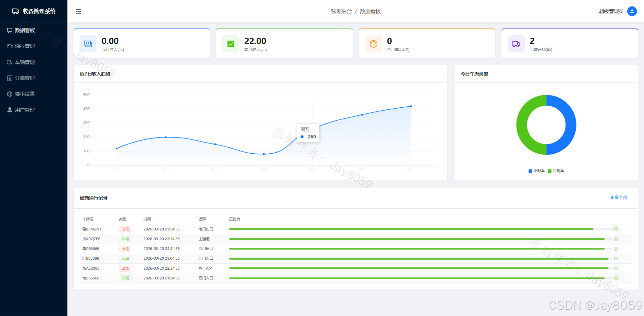Click the 西门入口 lane cell

[206, 278]
